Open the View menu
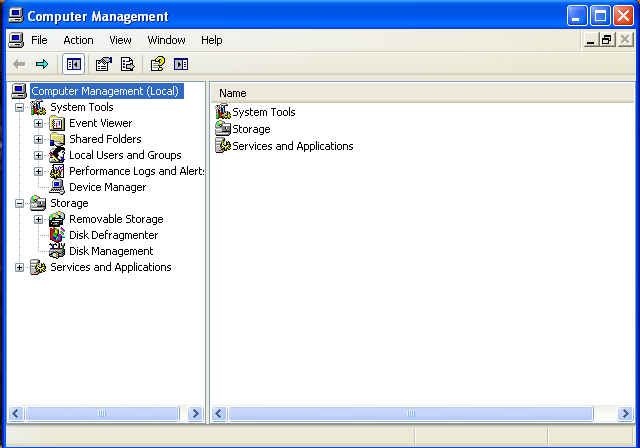The image size is (640, 448). pos(120,40)
